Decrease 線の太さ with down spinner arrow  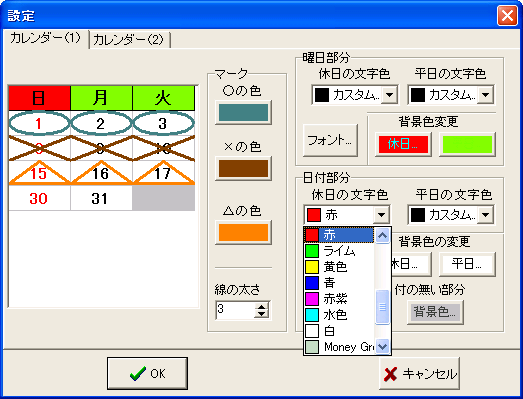pyautogui.click(x=262, y=315)
